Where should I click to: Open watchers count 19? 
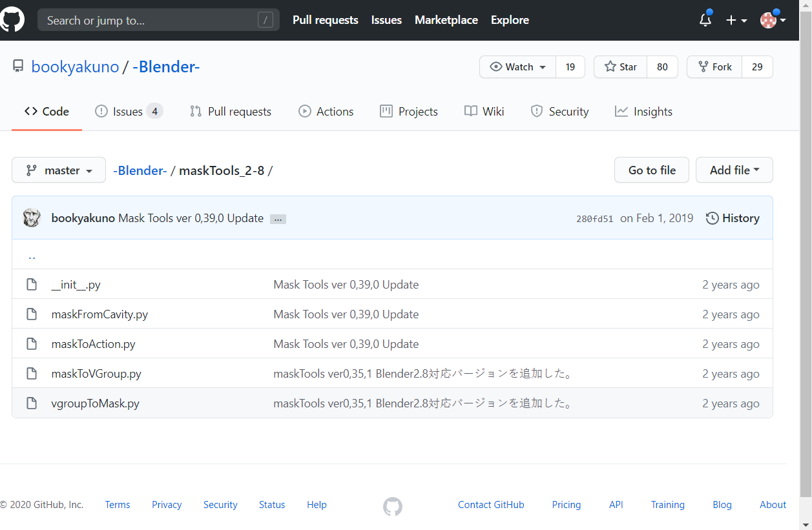pyautogui.click(x=570, y=67)
